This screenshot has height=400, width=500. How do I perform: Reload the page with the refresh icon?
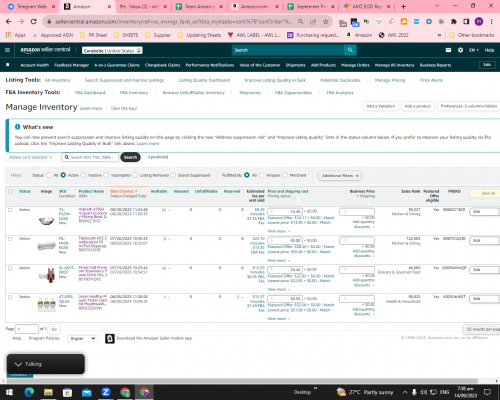(33, 22)
